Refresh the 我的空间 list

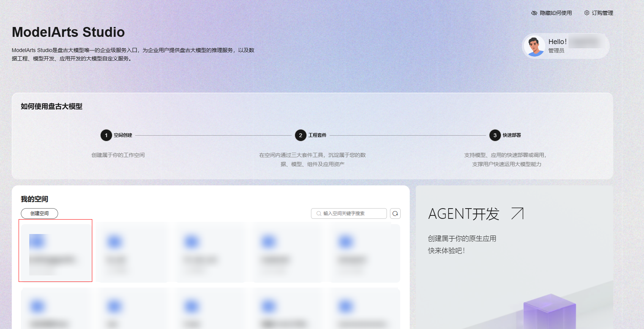pyautogui.click(x=395, y=214)
